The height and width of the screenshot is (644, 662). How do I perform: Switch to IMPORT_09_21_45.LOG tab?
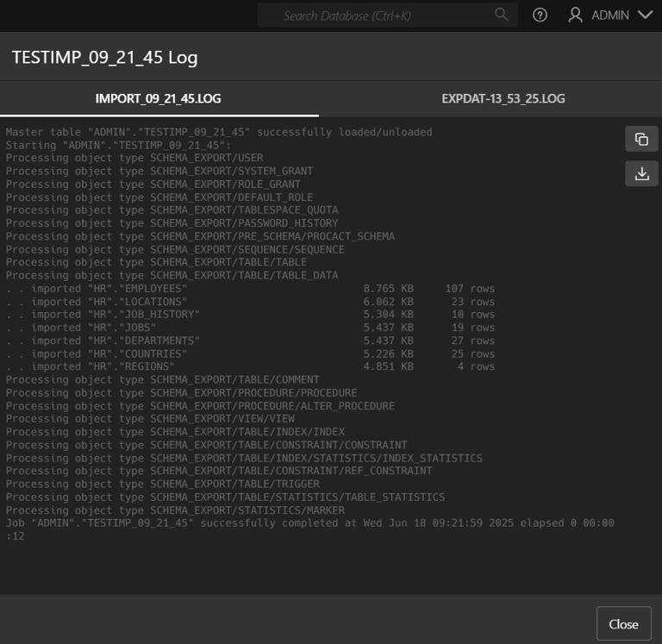(159, 99)
